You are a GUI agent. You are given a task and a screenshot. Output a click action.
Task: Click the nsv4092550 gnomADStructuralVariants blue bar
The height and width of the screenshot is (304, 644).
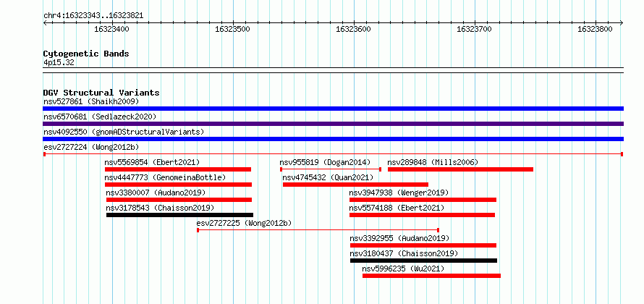point(333,139)
